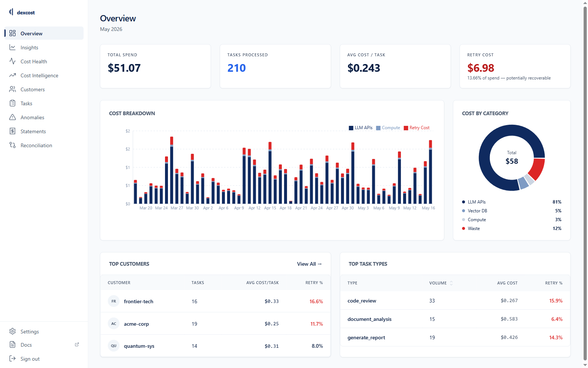Open Settings from the sidebar
Screen dimensions: 588x368
44,332
